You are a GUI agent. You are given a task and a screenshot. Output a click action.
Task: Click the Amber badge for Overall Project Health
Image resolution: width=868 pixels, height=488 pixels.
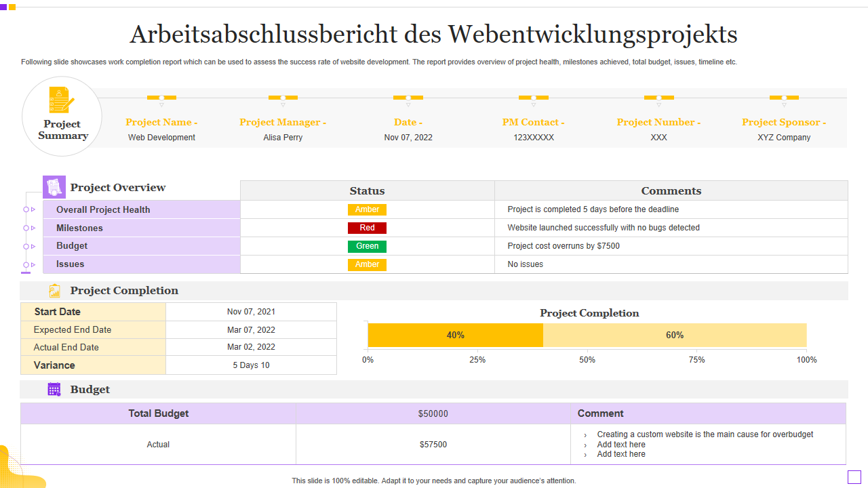coord(367,209)
